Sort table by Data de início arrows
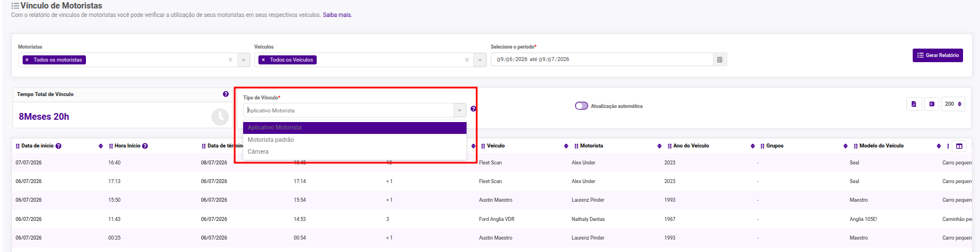Screen dimensions: 980x252 (101, 146)
